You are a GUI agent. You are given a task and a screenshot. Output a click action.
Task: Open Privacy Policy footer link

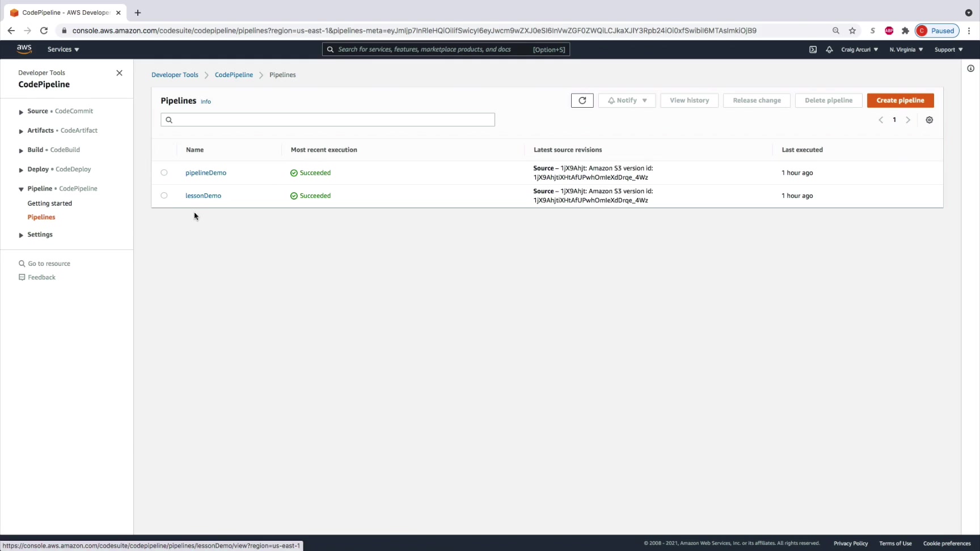click(851, 544)
